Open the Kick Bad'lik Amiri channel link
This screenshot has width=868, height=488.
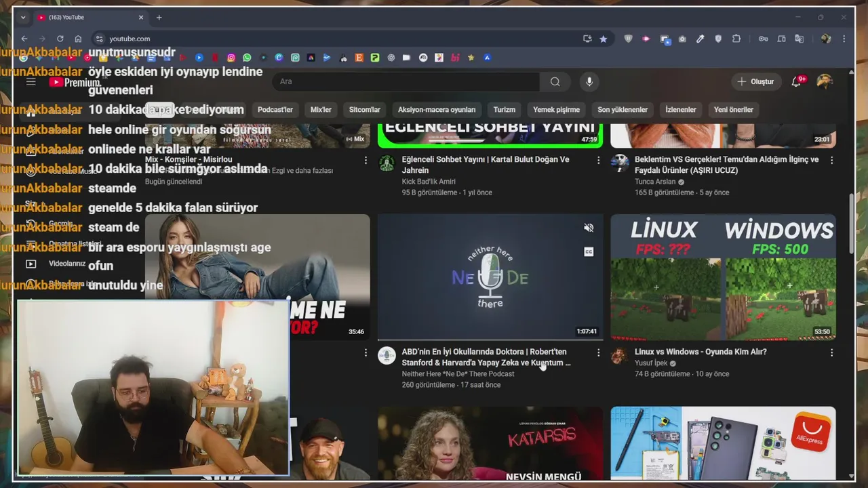[x=429, y=182]
